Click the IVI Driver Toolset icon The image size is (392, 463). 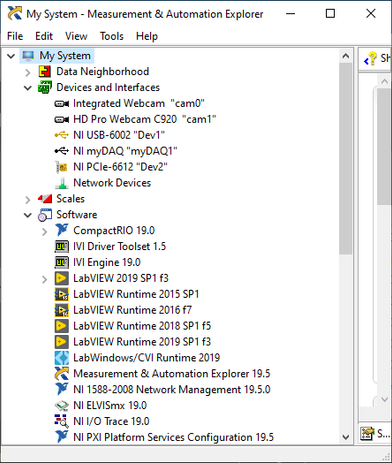62,246
